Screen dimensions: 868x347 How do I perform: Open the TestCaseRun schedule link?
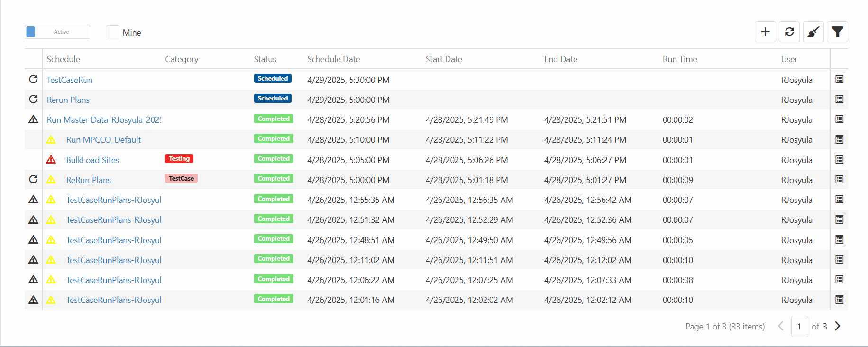[70, 80]
